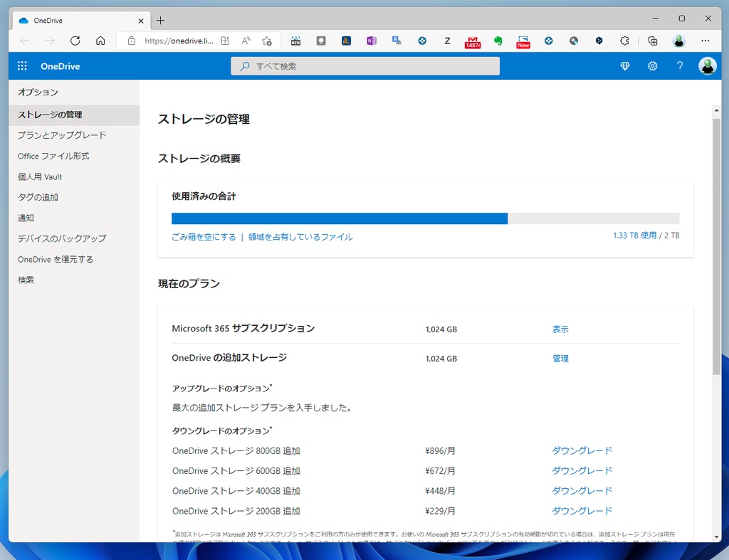Select ストレージの管理 in sidebar
The width and height of the screenshot is (729, 560).
coord(74,115)
